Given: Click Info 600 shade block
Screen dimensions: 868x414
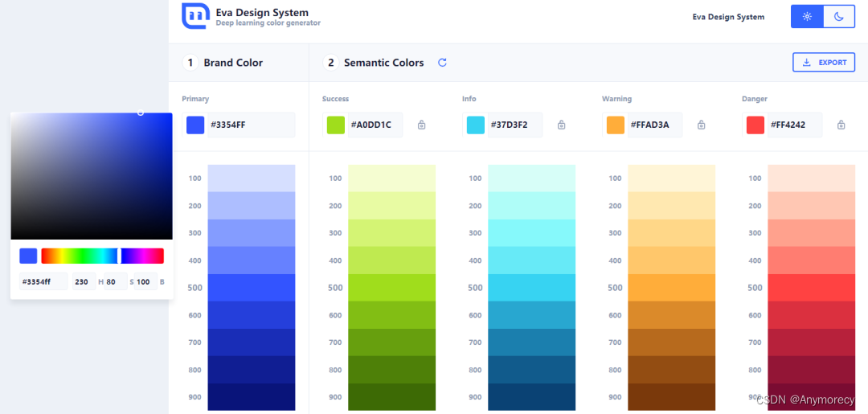Looking at the screenshot, I should click(x=532, y=315).
